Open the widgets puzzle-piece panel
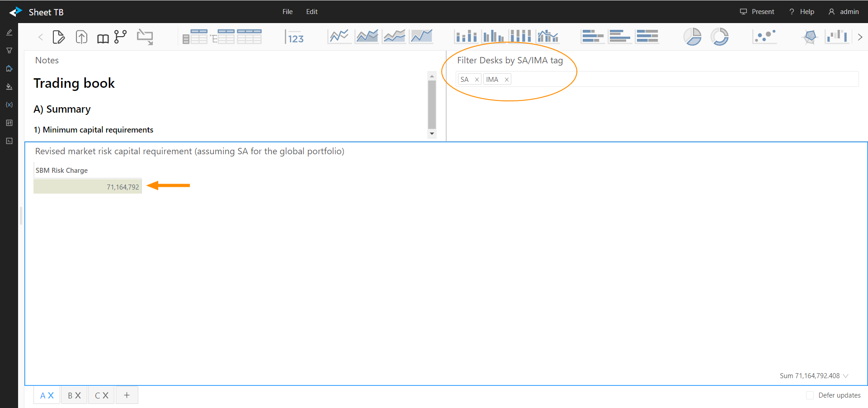 (9, 69)
